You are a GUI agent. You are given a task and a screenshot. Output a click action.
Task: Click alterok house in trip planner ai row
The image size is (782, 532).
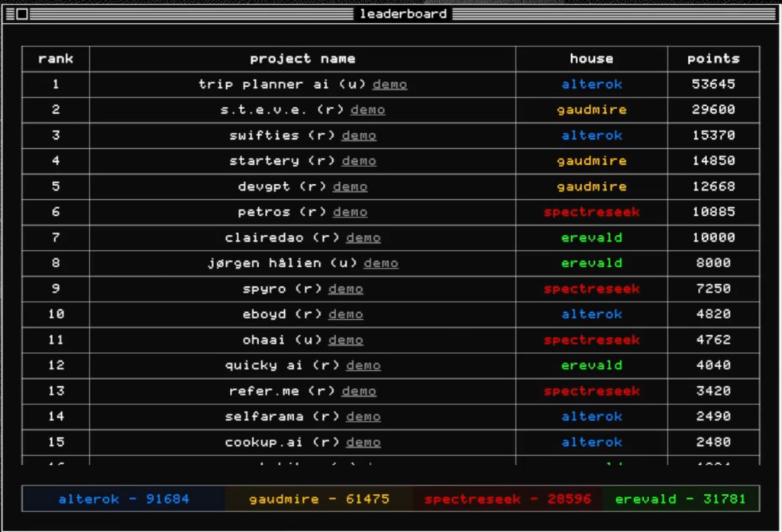coord(592,84)
